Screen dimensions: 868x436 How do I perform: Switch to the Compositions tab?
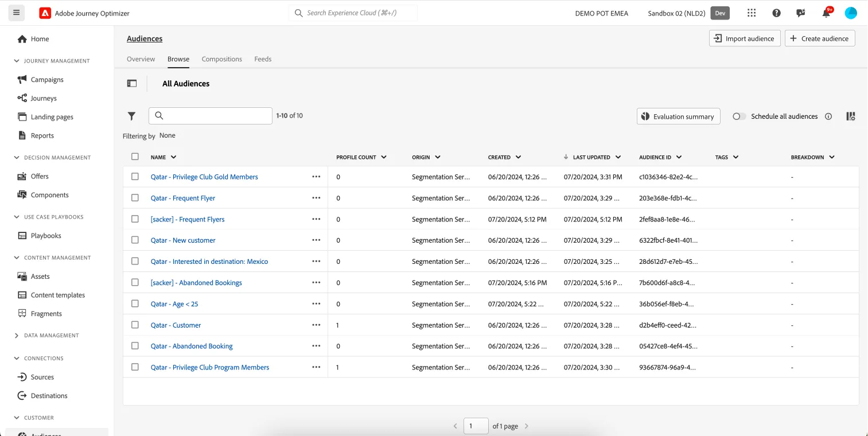pos(222,59)
